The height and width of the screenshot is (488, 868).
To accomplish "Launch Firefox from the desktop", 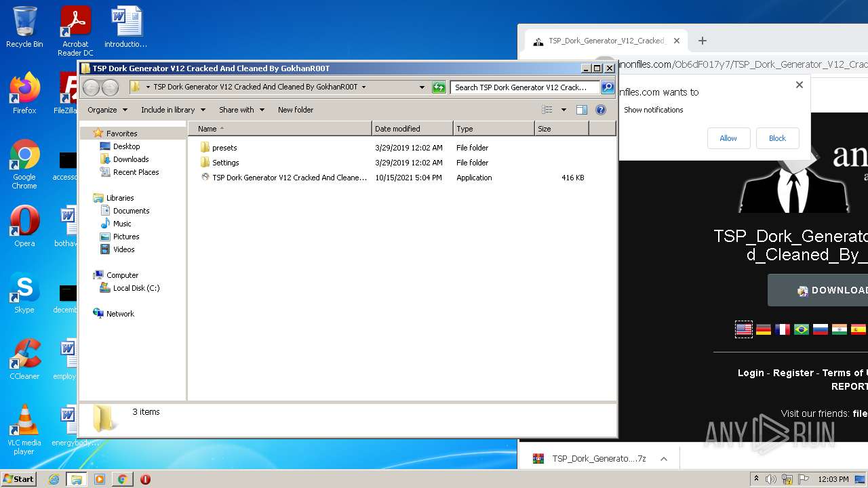I will pos(24,94).
